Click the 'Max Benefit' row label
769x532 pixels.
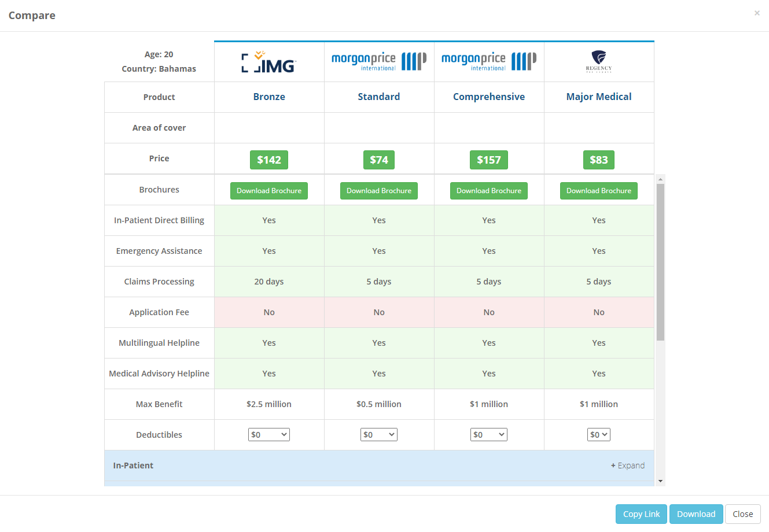159,404
